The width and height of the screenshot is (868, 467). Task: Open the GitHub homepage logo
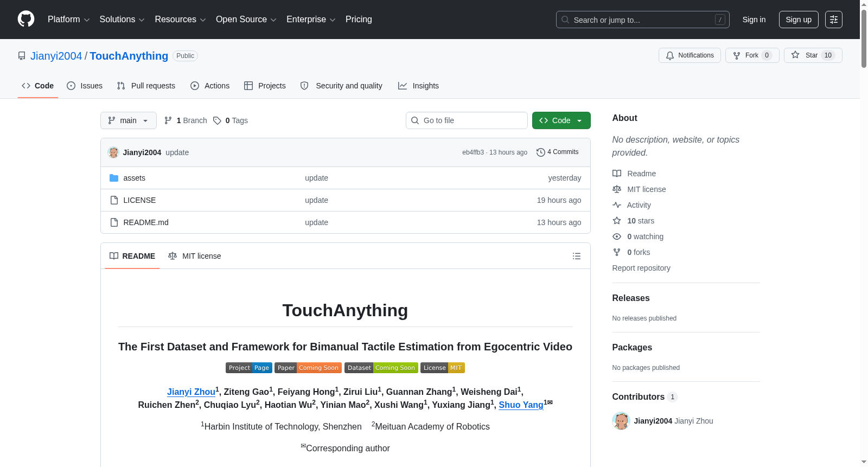point(26,20)
